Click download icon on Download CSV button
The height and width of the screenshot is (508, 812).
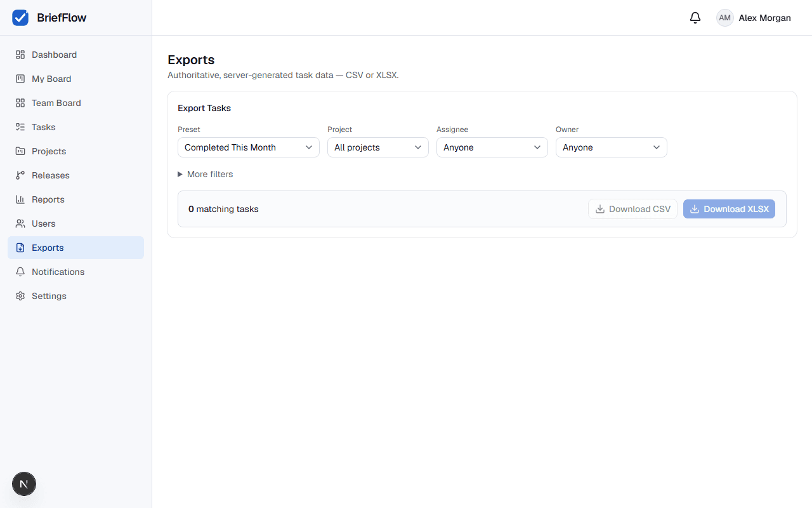point(600,209)
